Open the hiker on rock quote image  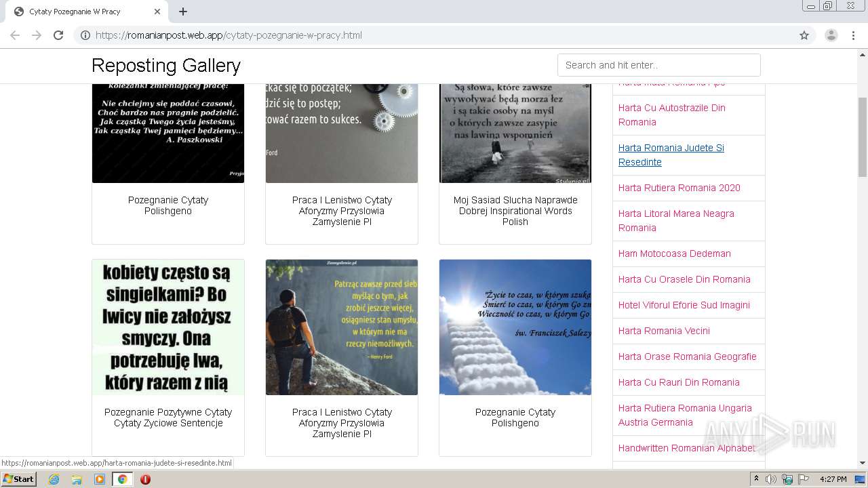342,327
